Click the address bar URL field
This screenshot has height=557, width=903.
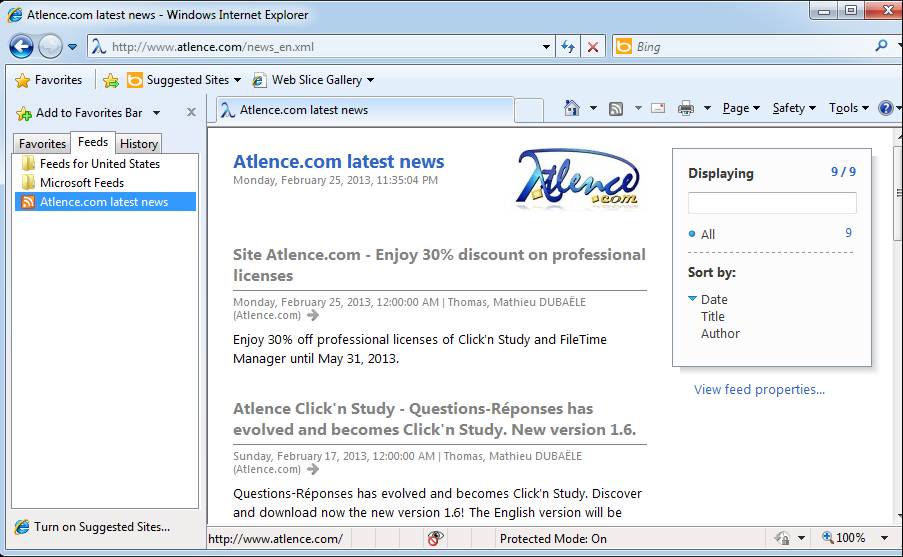(x=314, y=47)
